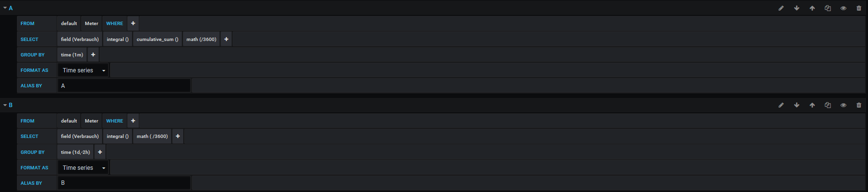Hide query A using eye icon

843,8
